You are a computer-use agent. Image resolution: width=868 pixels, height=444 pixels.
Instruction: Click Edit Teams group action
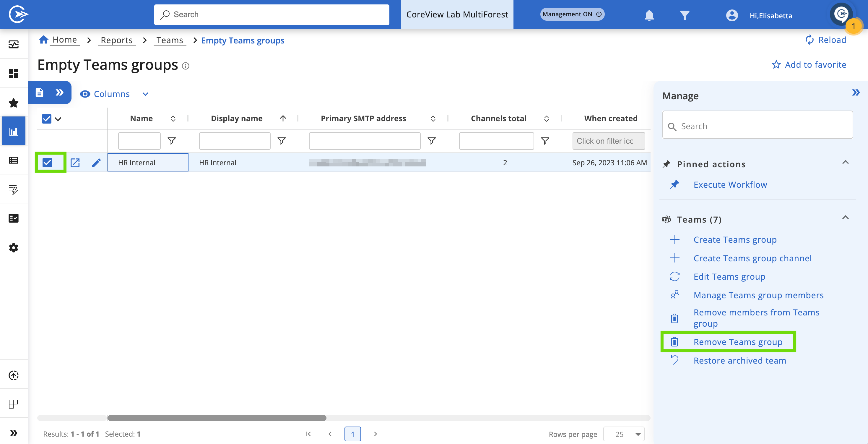(x=729, y=276)
